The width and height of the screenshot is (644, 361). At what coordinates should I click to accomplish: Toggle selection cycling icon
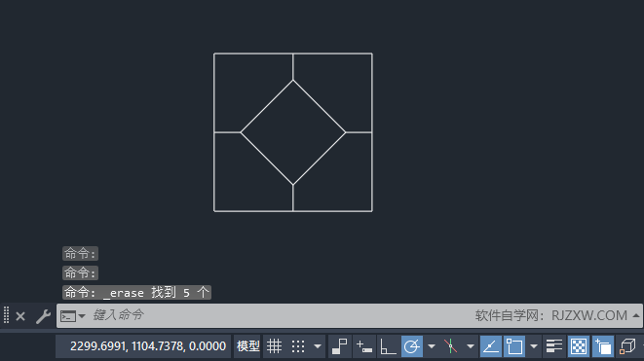click(603, 346)
